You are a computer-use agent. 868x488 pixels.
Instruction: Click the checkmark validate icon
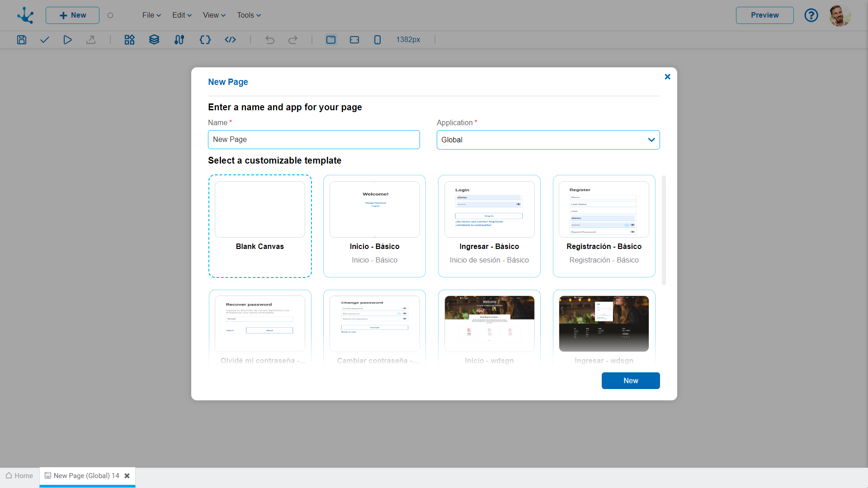[44, 40]
